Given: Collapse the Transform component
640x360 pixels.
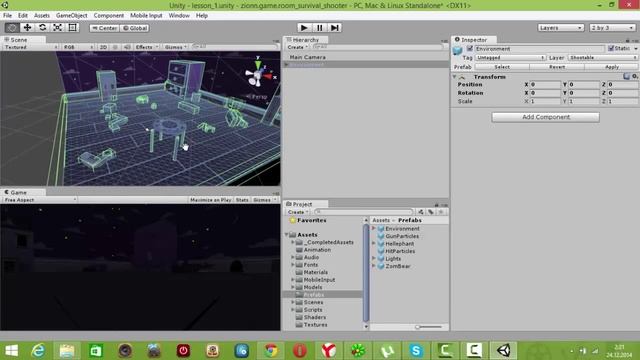Looking at the screenshot, I should [454, 77].
